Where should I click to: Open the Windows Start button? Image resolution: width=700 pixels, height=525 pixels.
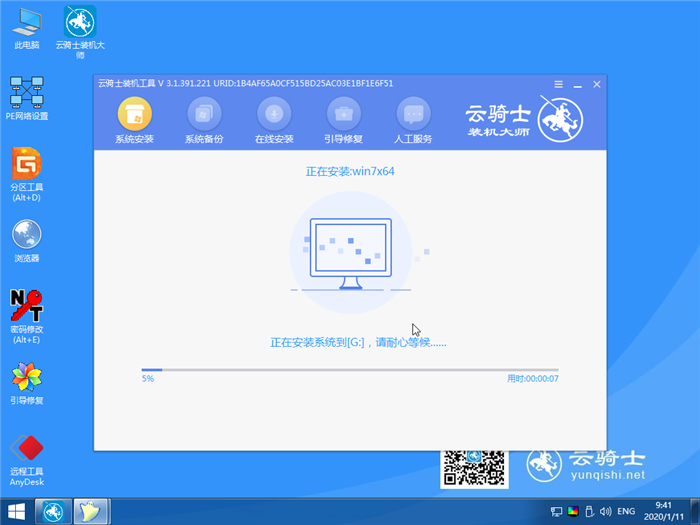[16, 512]
